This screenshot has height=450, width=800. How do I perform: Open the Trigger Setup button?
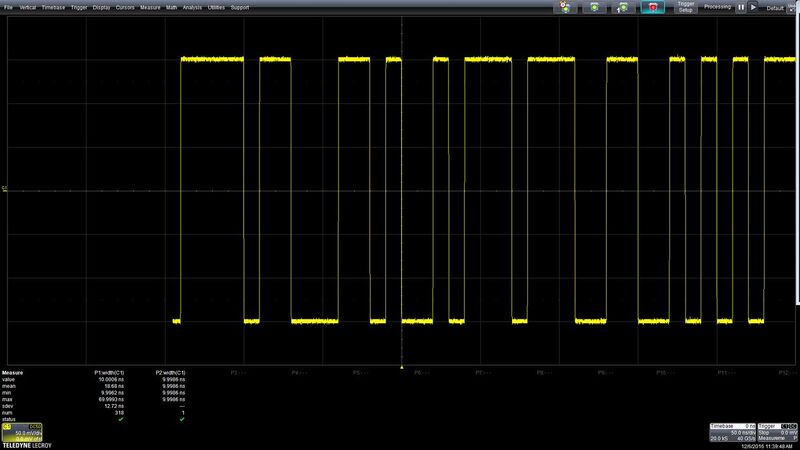[686, 7]
